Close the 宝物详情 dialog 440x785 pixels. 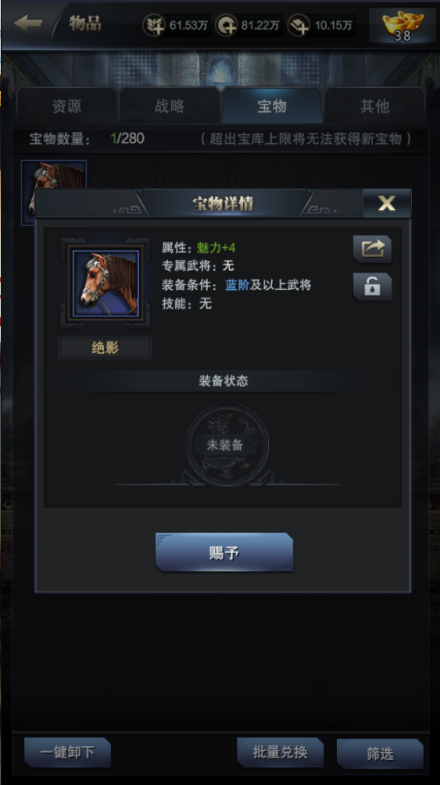(386, 203)
